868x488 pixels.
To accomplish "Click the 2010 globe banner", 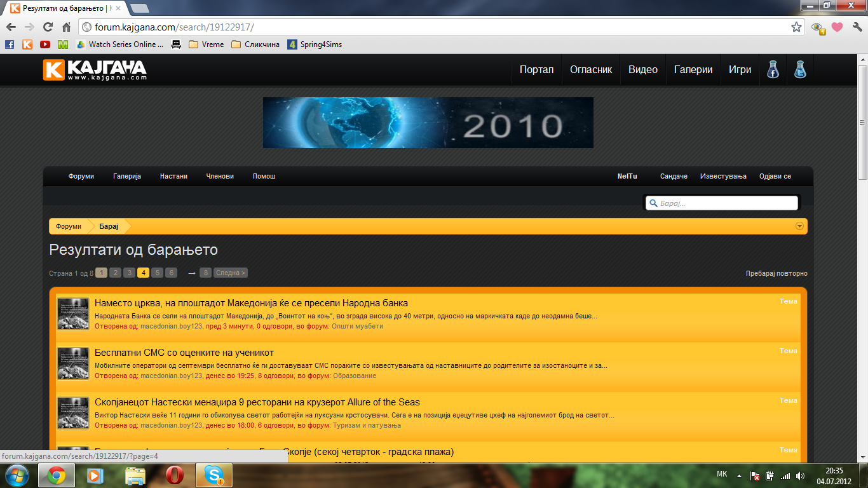I will [x=428, y=123].
